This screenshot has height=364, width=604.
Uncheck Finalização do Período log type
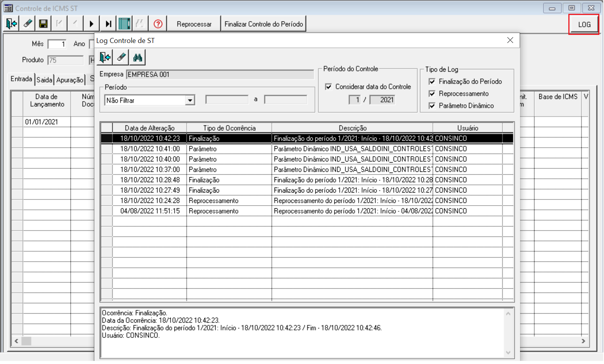[432, 81]
